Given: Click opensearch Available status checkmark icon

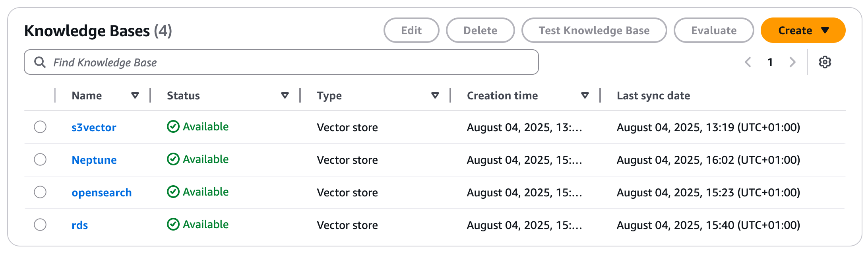Looking at the screenshot, I should (173, 192).
